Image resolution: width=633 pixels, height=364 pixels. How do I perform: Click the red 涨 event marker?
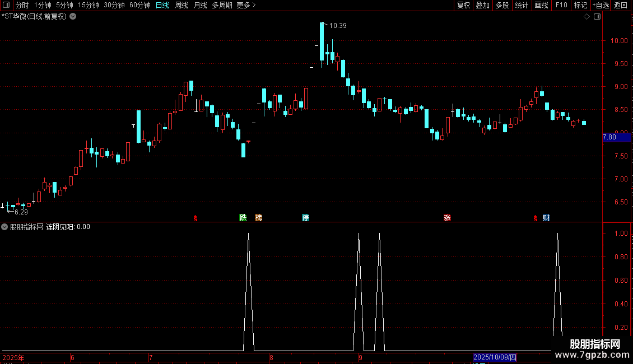(x=447, y=217)
